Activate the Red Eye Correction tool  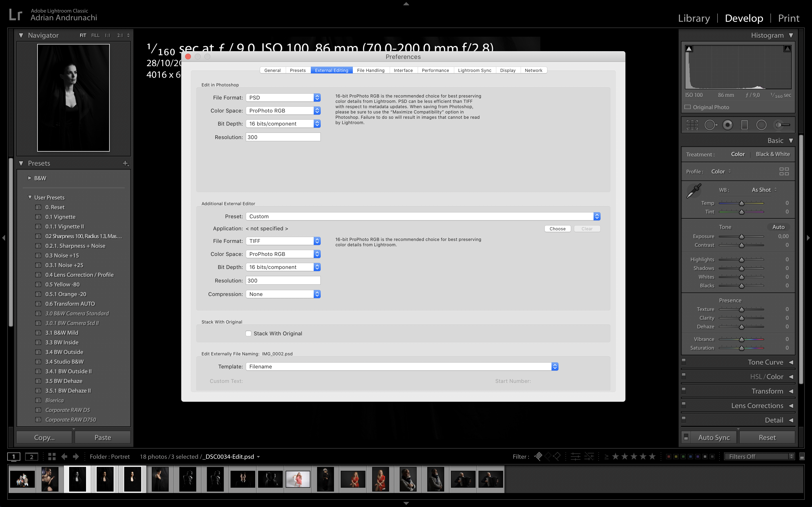tap(727, 125)
